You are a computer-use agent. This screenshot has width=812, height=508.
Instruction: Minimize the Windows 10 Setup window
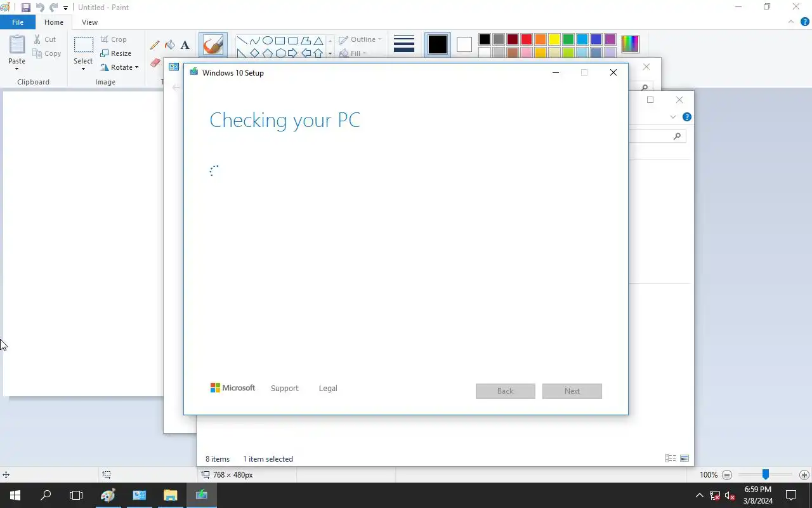tap(556, 72)
